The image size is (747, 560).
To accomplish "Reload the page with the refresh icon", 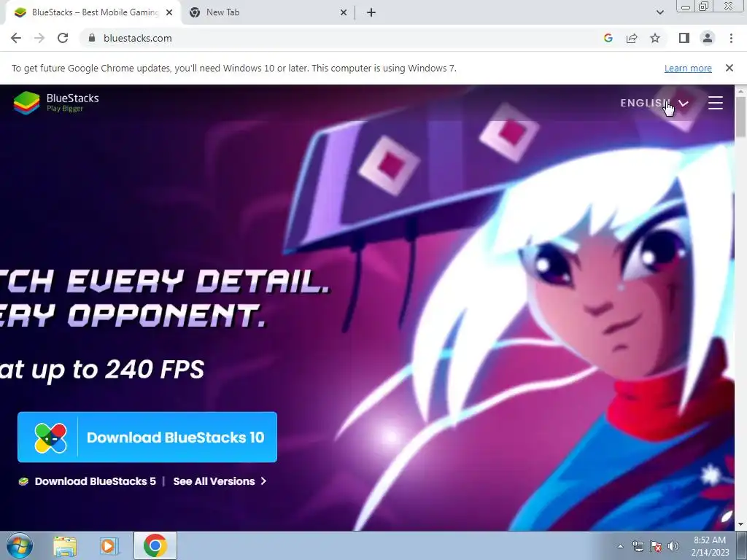I will click(63, 38).
